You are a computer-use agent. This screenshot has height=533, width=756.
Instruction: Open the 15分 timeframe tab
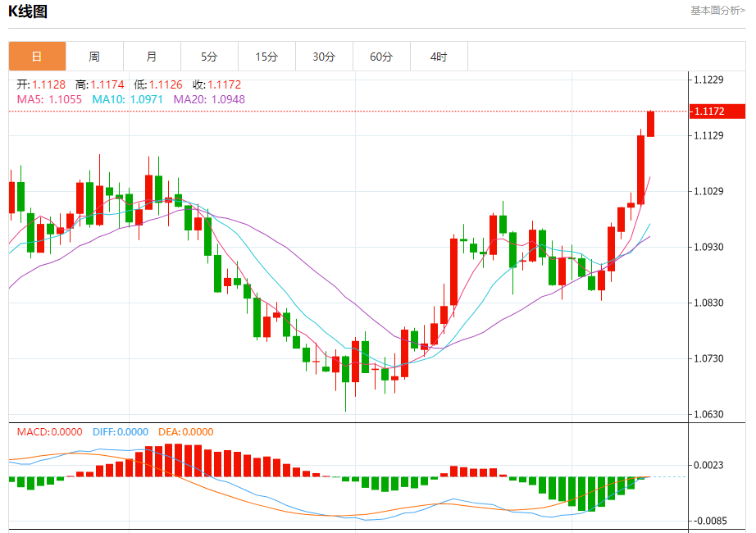point(266,57)
